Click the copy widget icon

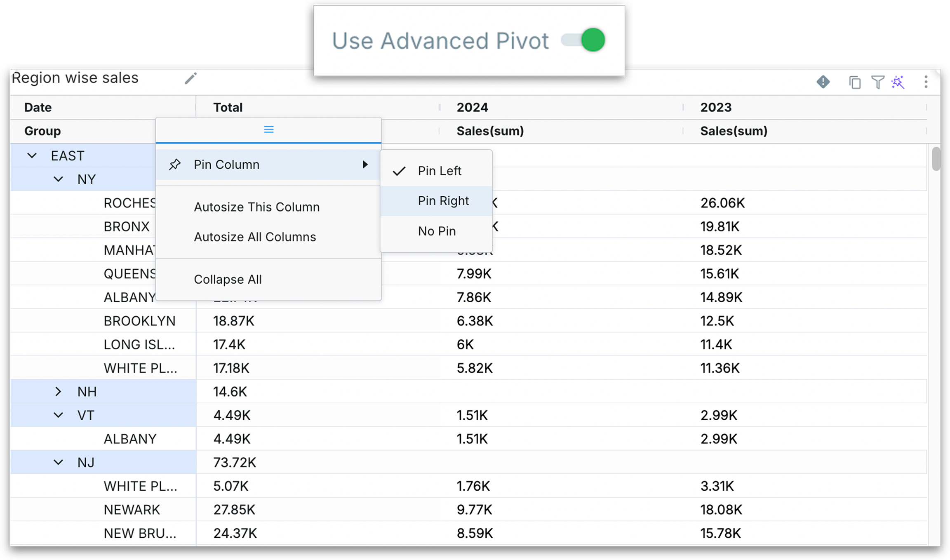[855, 82]
